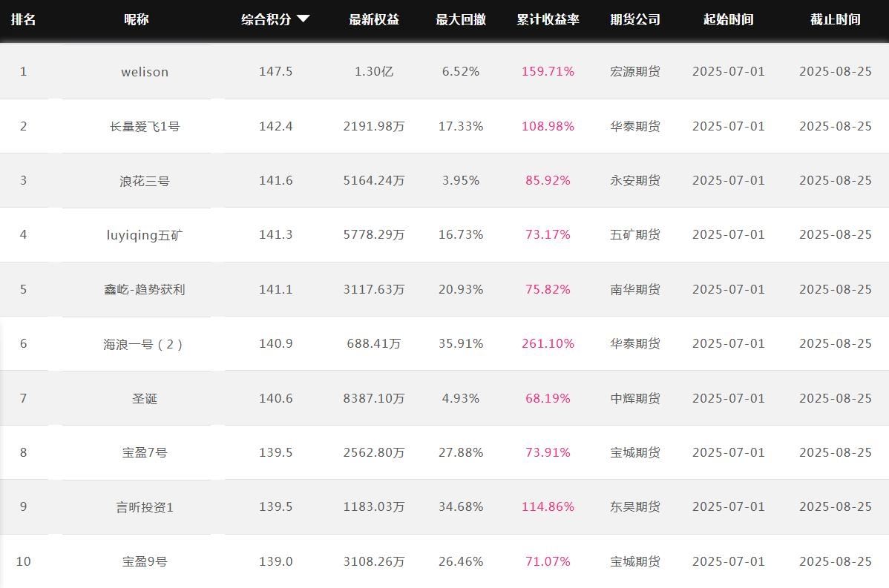Click the 排名 column header
889x588 pixels.
point(23,19)
